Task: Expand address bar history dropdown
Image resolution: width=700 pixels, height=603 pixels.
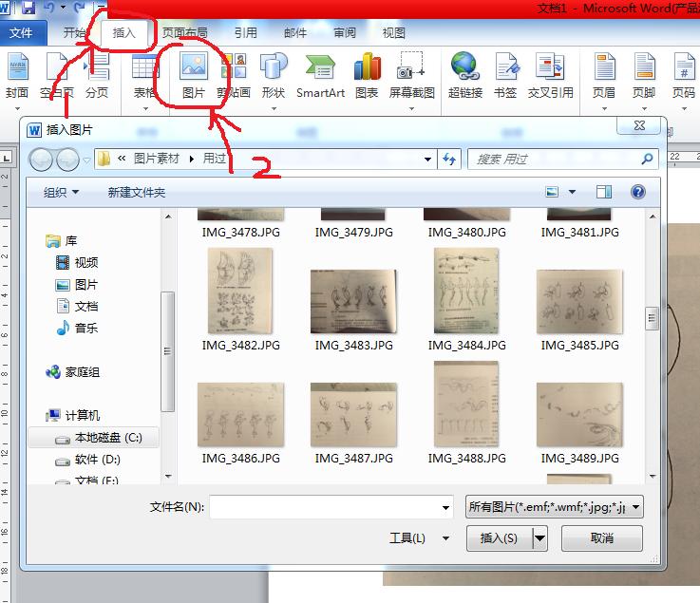Action: [x=427, y=160]
